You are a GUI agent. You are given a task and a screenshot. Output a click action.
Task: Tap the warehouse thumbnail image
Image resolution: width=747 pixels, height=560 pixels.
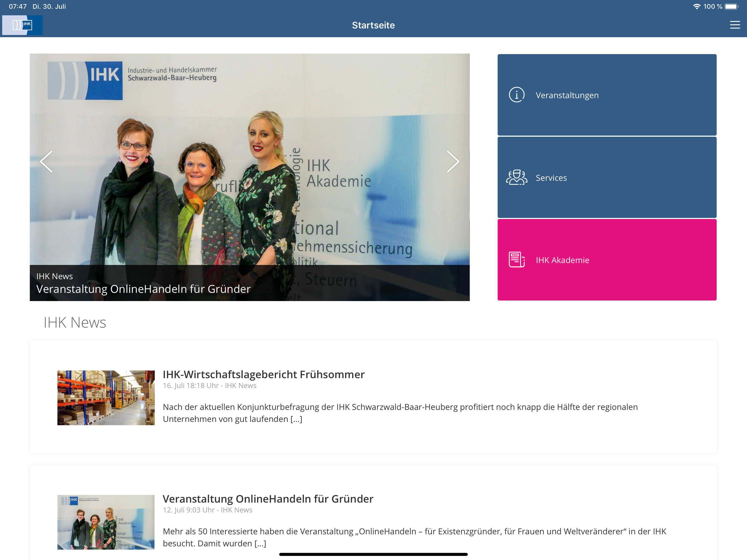pos(106,398)
